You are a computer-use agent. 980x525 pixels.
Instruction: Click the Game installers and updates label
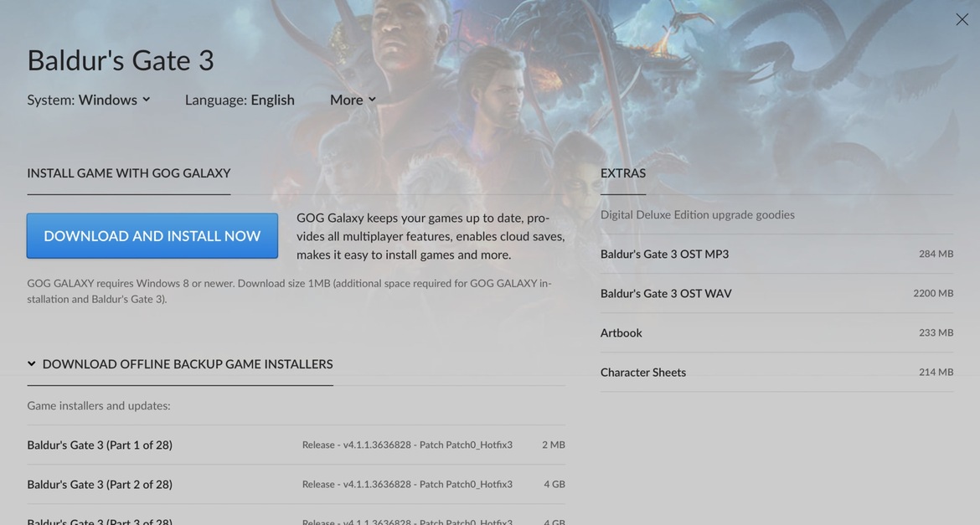[x=99, y=405]
